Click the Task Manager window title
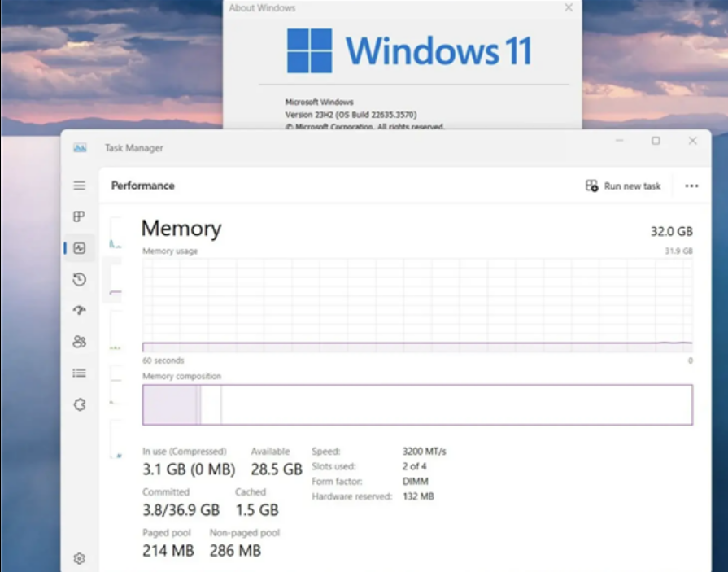728x572 pixels. pos(133,147)
